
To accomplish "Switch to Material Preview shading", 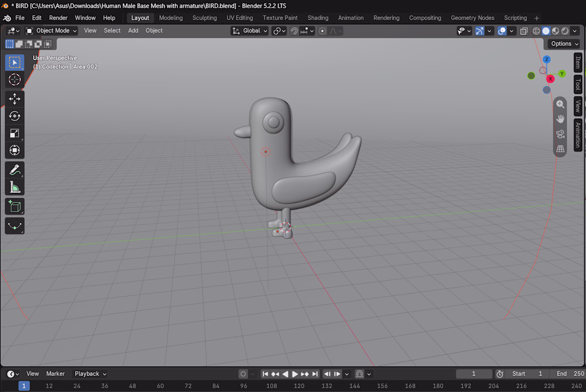I will (x=555, y=31).
